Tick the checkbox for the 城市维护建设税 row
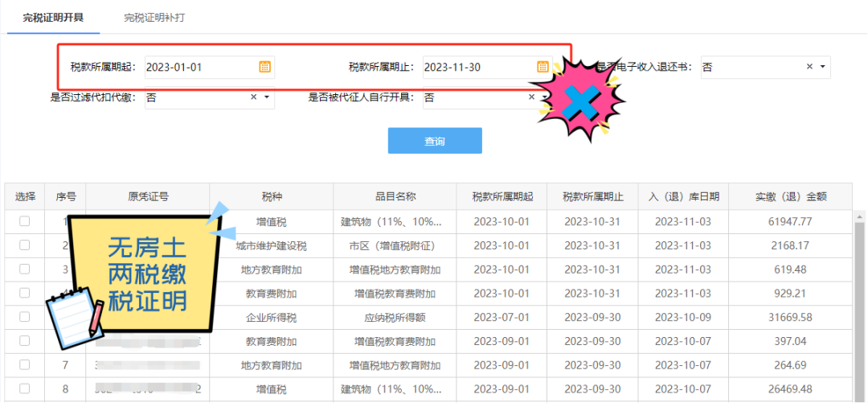 point(24,245)
